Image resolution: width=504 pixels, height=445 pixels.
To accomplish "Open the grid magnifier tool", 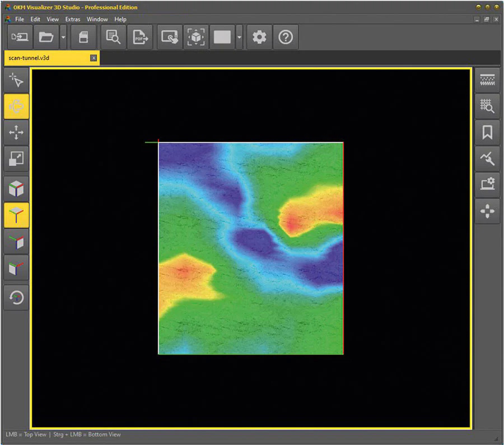I will [x=487, y=106].
